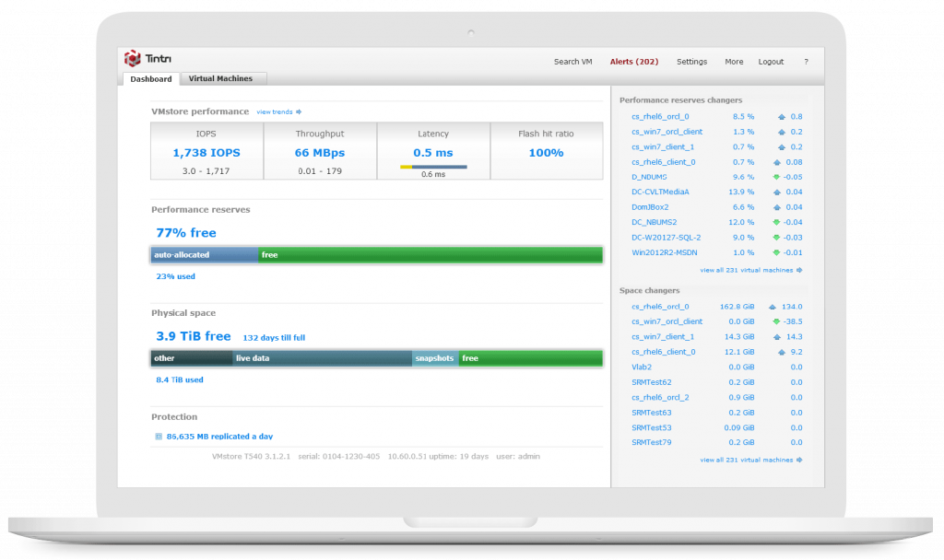Click snapshots segment of physical space bar

click(x=435, y=358)
